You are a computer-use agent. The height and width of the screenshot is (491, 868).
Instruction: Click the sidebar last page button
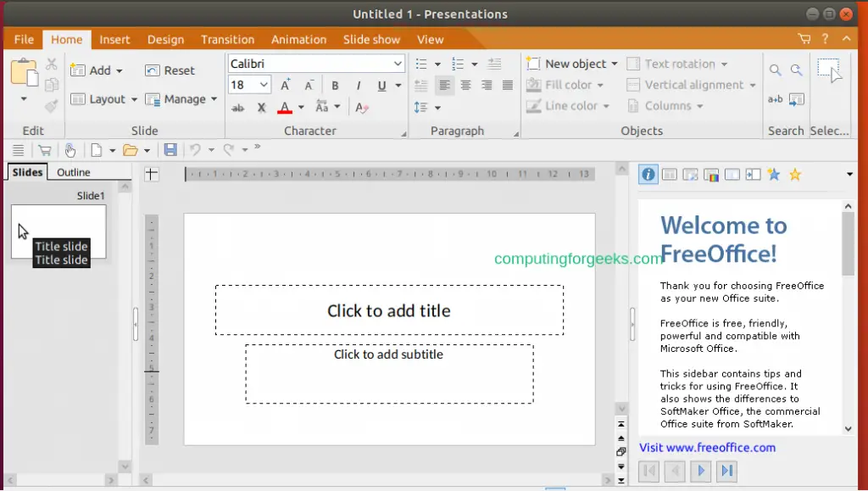726,471
